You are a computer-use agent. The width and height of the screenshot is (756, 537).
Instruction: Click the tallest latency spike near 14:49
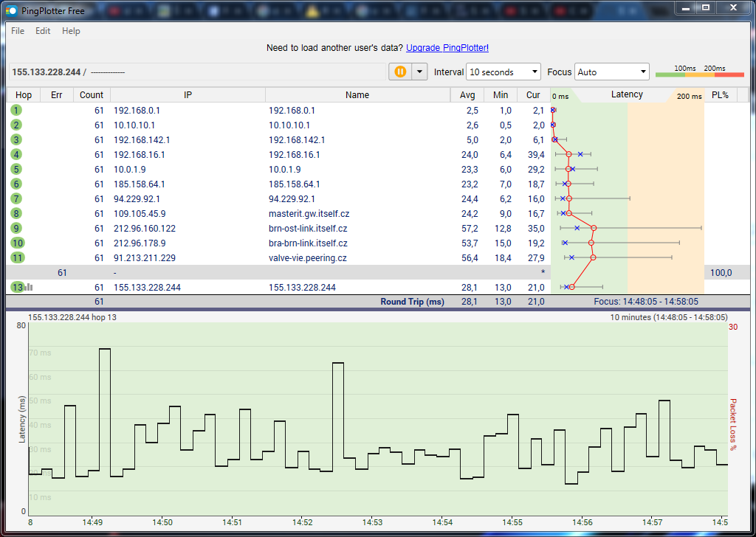coord(105,349)
